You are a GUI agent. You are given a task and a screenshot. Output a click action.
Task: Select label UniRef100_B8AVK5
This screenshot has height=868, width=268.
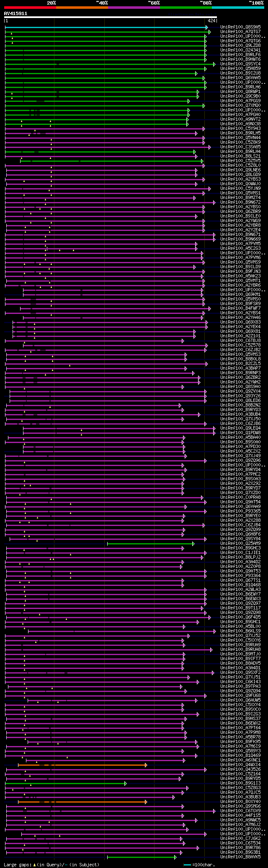(x=240, y=857)
